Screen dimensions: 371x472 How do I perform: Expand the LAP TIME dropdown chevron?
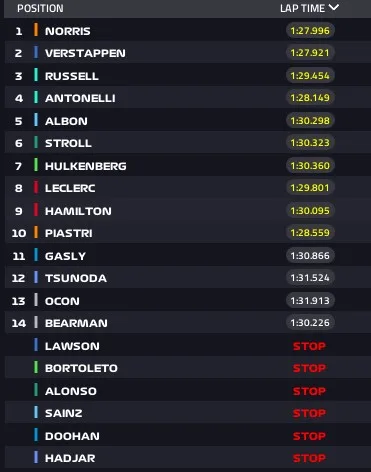click(x=334, y=7)
